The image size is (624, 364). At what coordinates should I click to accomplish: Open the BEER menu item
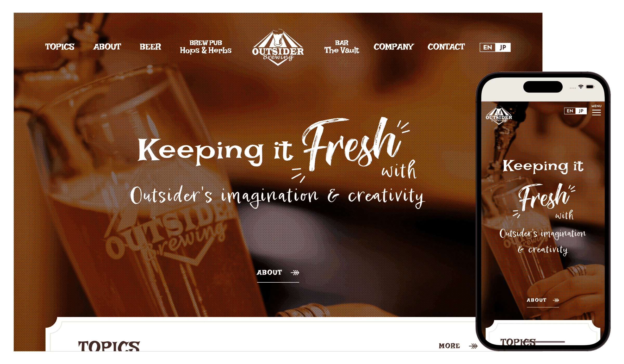(150, 47)
